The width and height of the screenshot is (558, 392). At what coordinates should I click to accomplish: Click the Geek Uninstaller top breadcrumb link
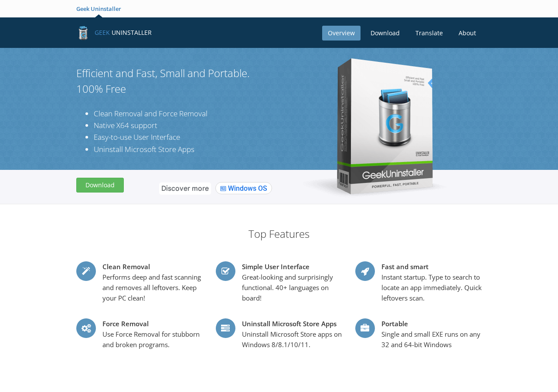click(x=99, y=9)
